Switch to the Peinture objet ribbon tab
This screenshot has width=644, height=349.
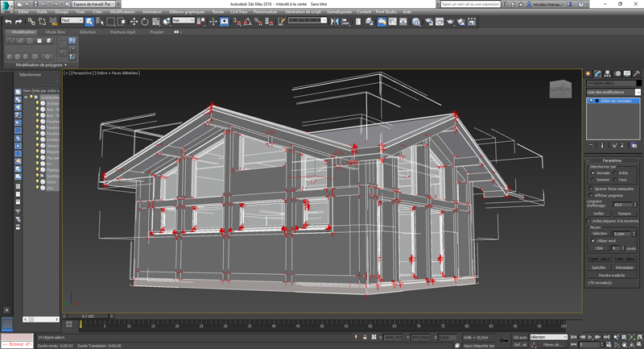(x=123, y=32)
